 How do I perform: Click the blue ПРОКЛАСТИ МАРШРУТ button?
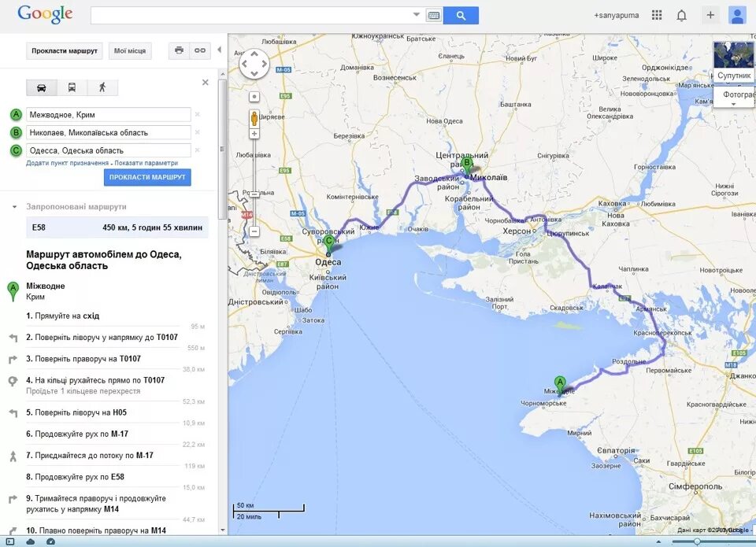pos(147,177)
